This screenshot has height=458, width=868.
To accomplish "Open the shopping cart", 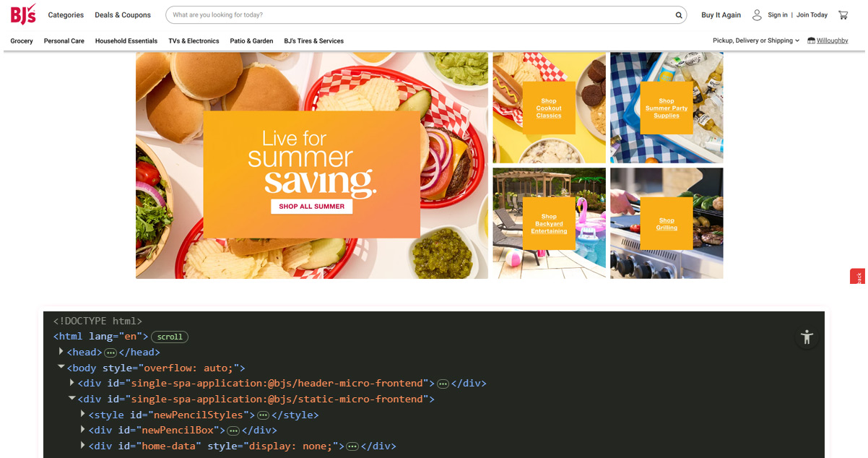I will coord(843,15).
